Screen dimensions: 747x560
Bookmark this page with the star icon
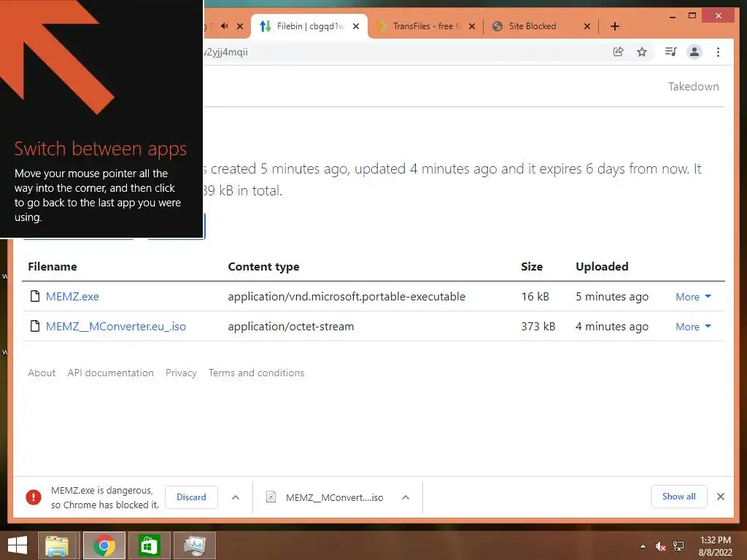pyautogui.click(x=642, y=52)
